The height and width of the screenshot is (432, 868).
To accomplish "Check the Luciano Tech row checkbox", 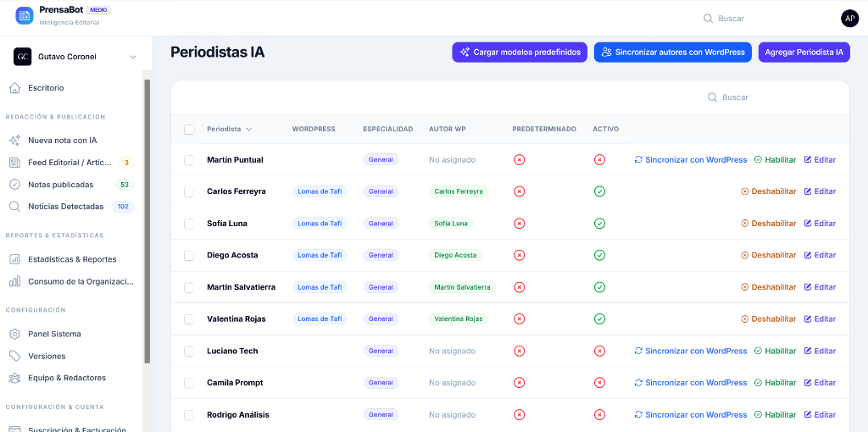I will click(189, 352).
